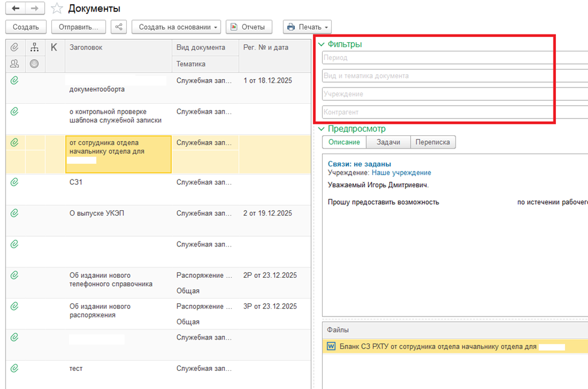The width and height of the screenshot is (588, 389).
Task: Click the Создать button
Action: 25,27
